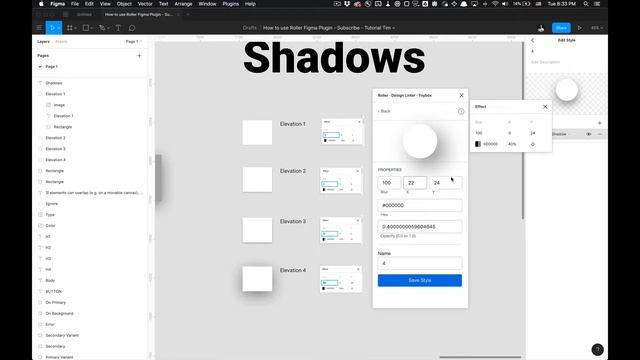Viewport: 640px width, 360px height.
Task: Switch to the Layers tab
Action: pyautogui.click(x=43, y=42)
